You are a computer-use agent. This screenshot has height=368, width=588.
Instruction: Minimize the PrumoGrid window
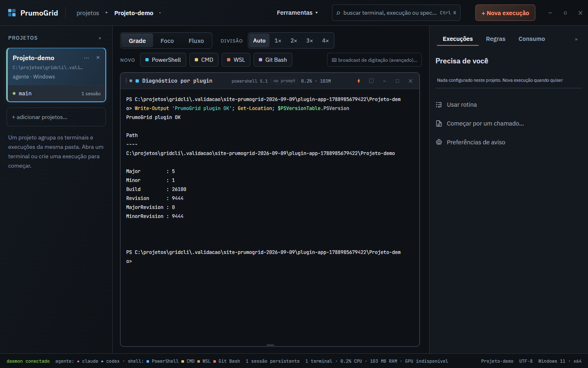[550, 13]
